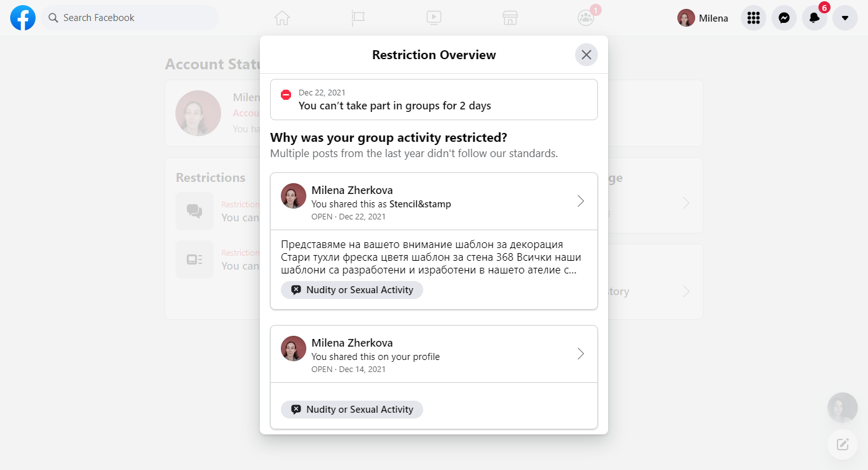Screen dimensions: 868x470
Task: Open the nine-dot apps menu
Action: pyautogui.click(x=754, y=18)
